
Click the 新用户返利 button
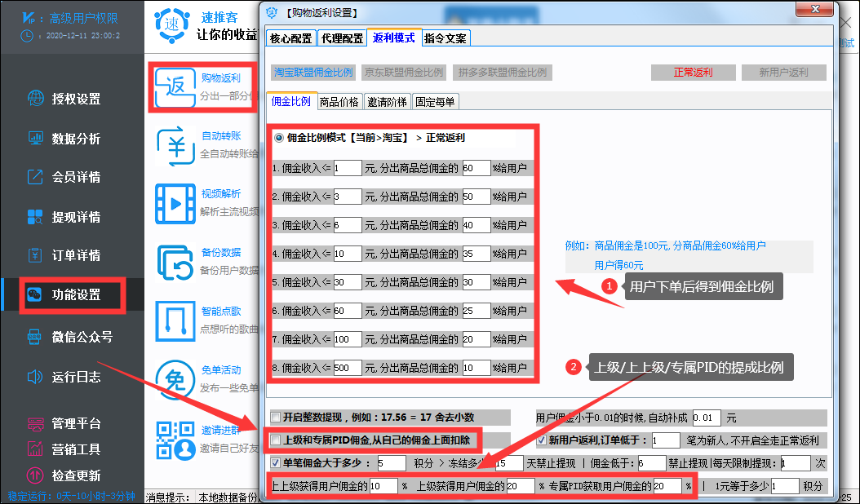click(784, 73)
